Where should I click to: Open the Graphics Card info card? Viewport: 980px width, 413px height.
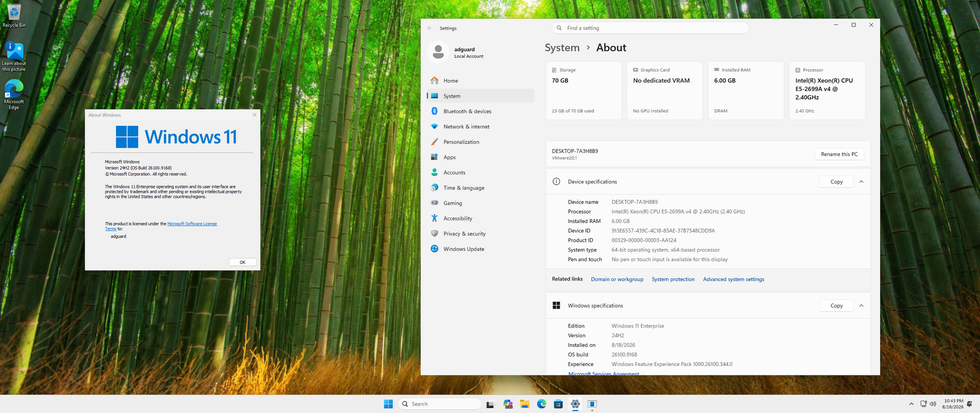pos(665,91)
